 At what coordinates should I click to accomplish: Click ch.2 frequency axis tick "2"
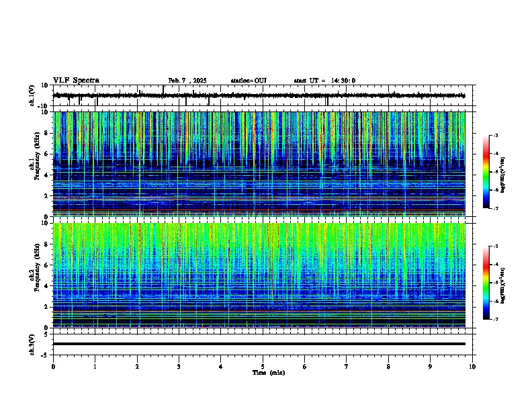46,307
